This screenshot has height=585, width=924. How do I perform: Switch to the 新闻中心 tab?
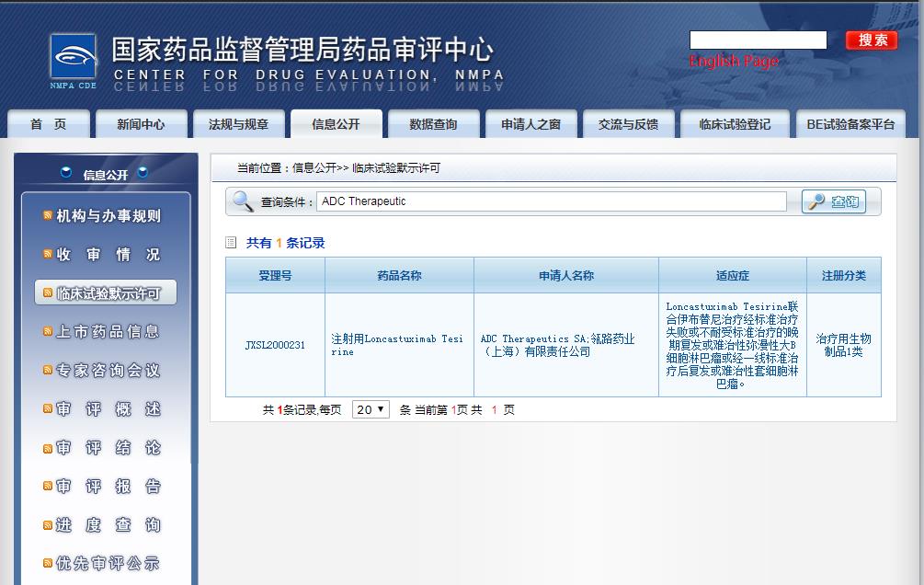pos(142,124)
